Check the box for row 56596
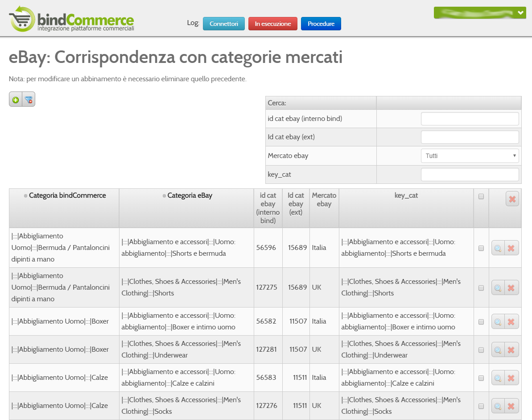Screen dimensions: 532x420 [x=481, y=248]
